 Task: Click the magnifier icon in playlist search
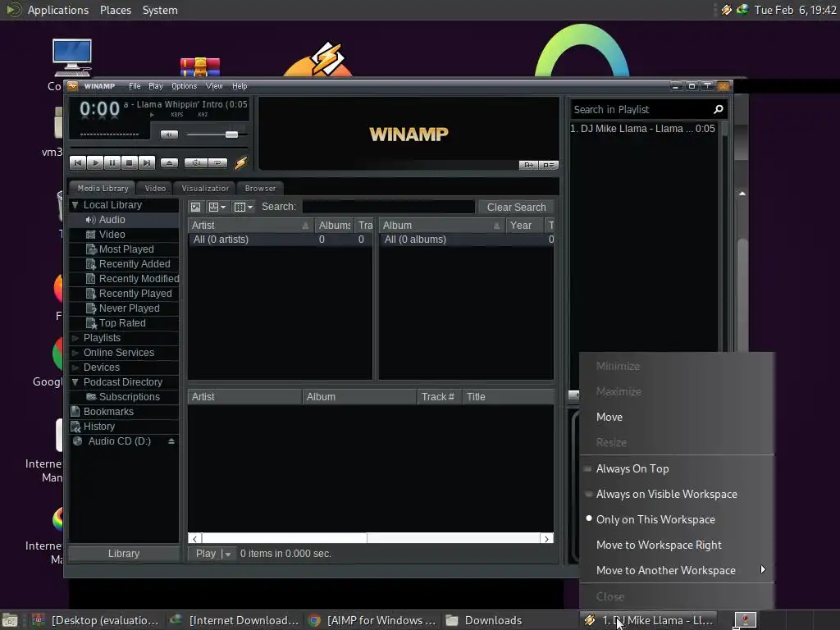pos(719,109)
